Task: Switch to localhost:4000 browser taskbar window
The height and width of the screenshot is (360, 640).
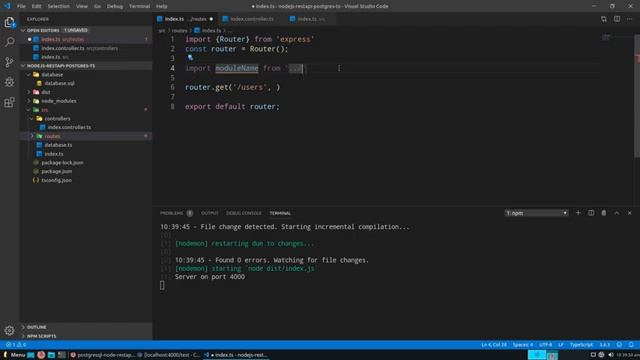Action: click(x=169, y=355)
